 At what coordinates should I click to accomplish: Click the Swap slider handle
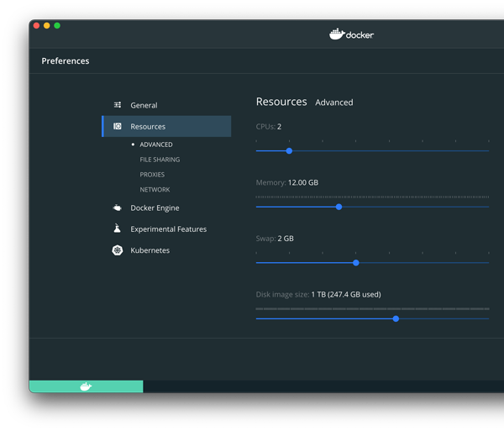356,263
